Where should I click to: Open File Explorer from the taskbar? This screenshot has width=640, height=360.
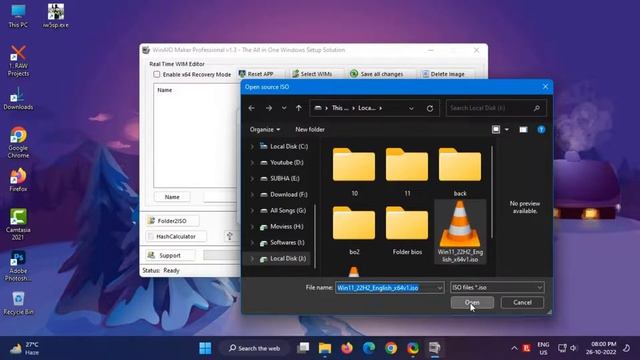(325, 348)
